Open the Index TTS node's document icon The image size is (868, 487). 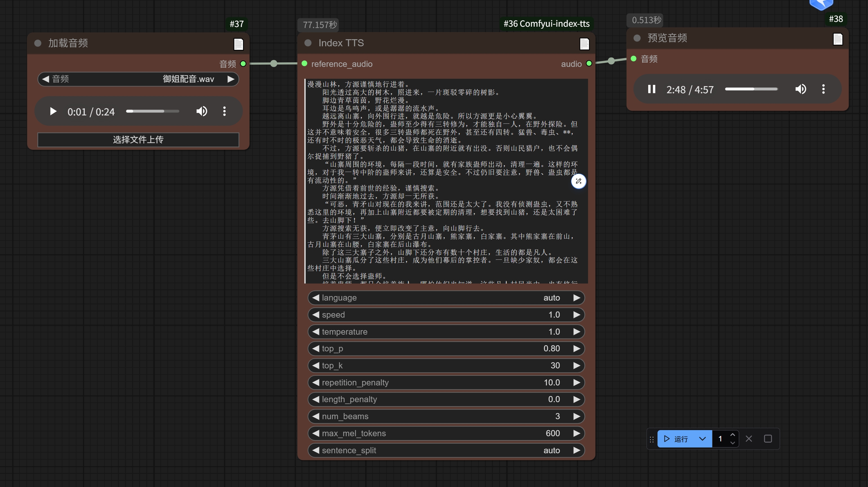pyautogui.click(x=584, y=44)
